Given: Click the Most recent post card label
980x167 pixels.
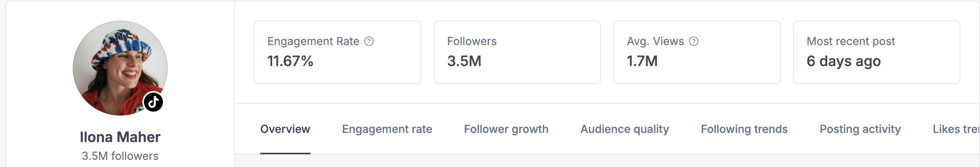Looking at the screenshot, I should tap(851, 41).
